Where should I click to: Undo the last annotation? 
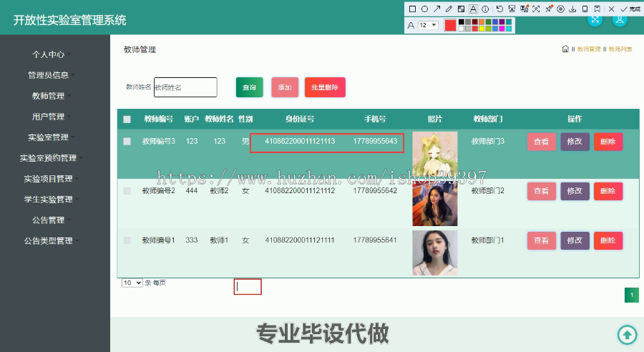coord(499,9)
